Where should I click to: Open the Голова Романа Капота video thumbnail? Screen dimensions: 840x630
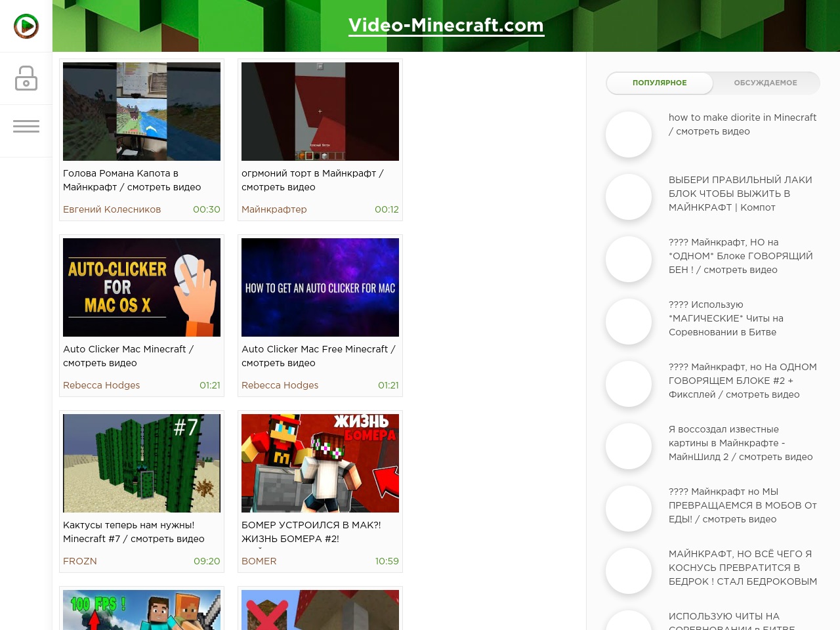(x=142, y=112)
